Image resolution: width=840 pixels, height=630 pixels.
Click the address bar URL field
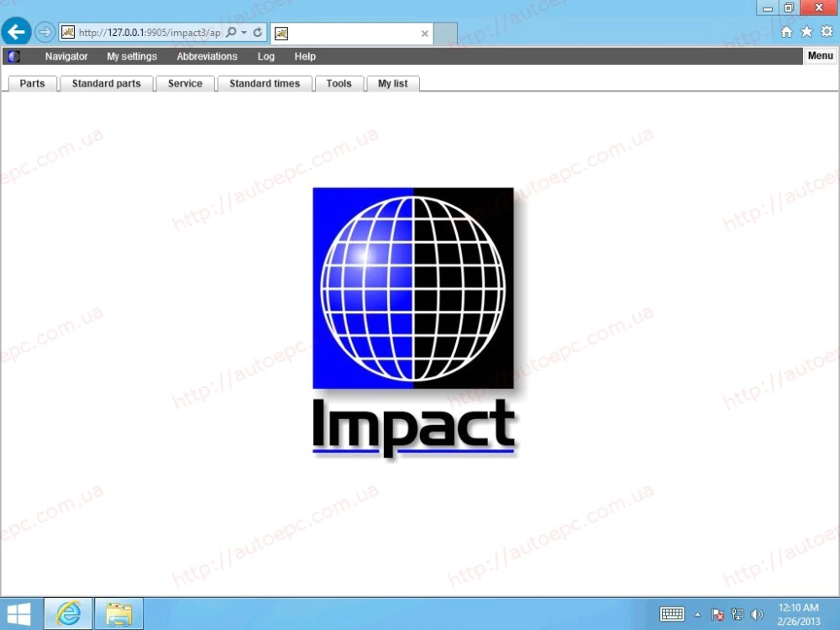tap(149, 33)
